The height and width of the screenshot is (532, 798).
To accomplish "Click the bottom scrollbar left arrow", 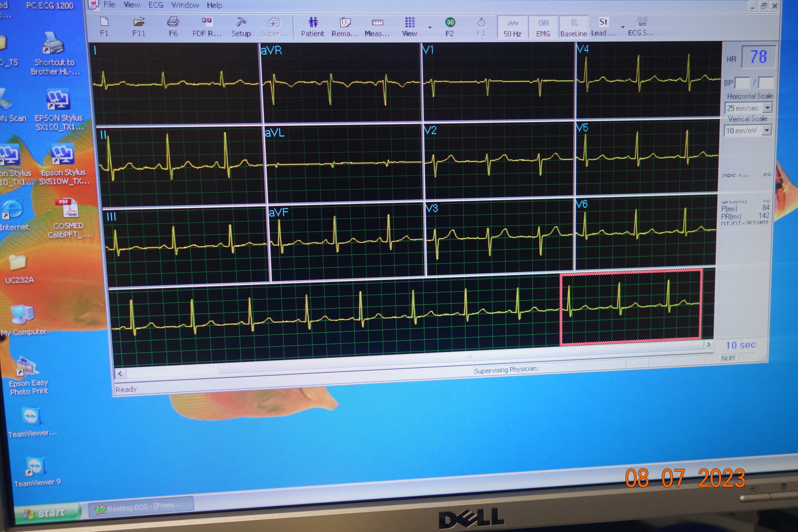I will pos(120,374).
